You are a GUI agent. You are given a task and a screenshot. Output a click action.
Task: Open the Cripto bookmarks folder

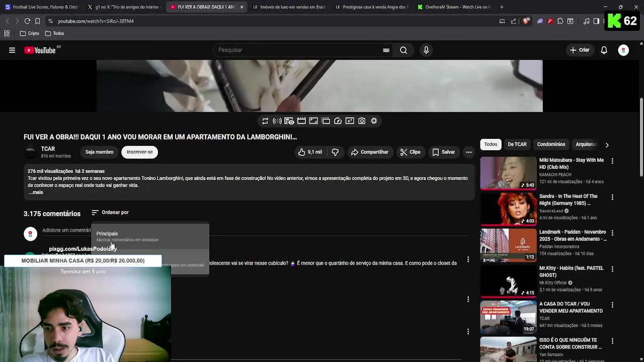coord(30,33)
